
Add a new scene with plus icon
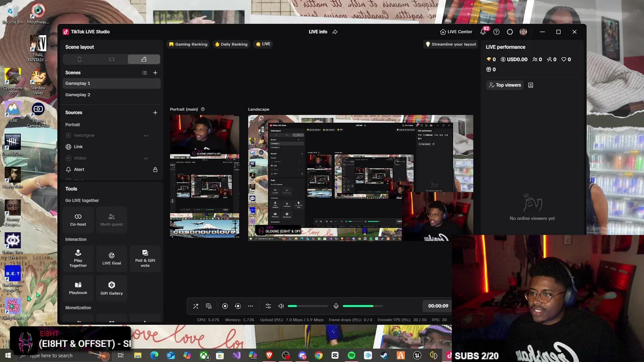pos(155,73)
